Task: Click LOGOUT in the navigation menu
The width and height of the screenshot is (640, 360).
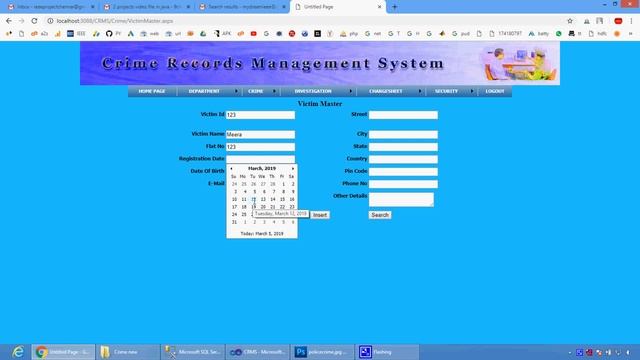Action: [495, 91]
